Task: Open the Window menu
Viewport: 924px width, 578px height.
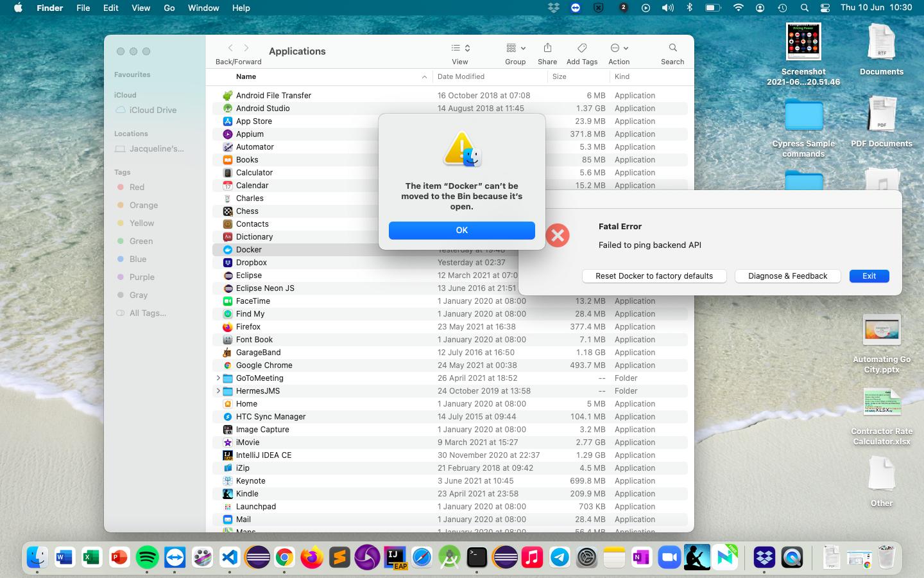Action: click(203, 8)
